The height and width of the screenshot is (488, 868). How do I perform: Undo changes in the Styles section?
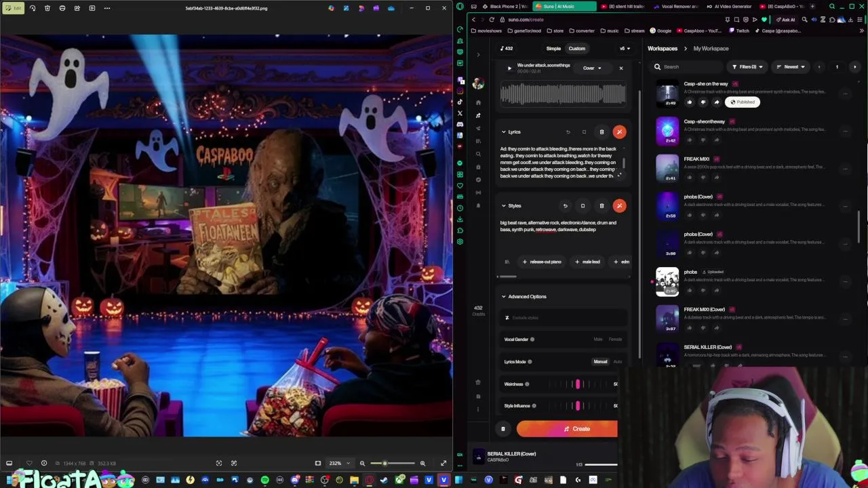coord(566,206)
